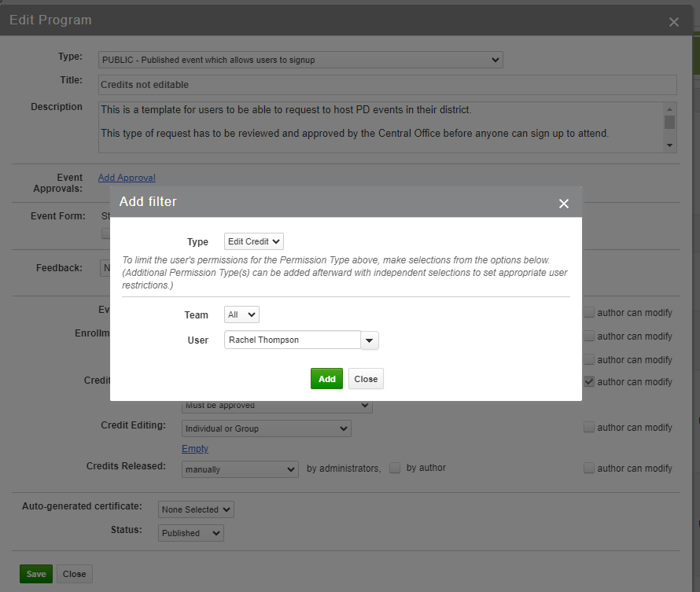Click the Save button
Viewport: 700px width, 592px height.
tap(35, 573)
